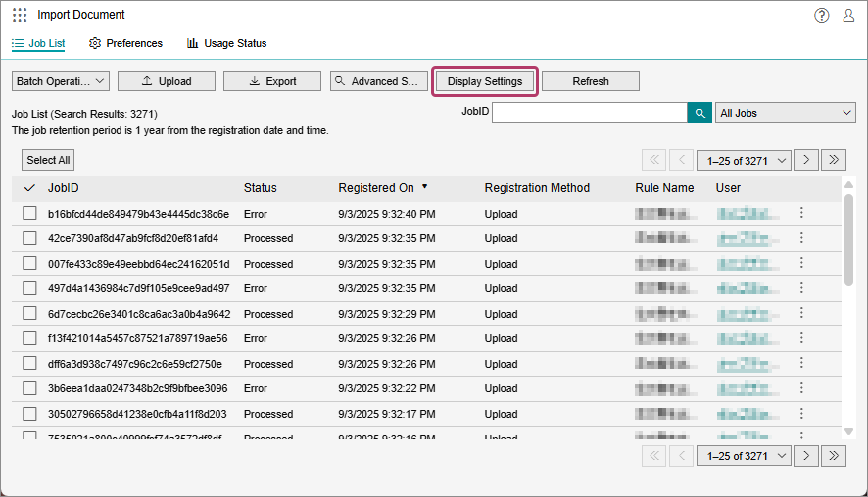Viewport: 868px width, 497px height.
Task: Check the box for job b16bfcd44de849479b43e4445dc38c6e
Action: click(x=30, y=214)
